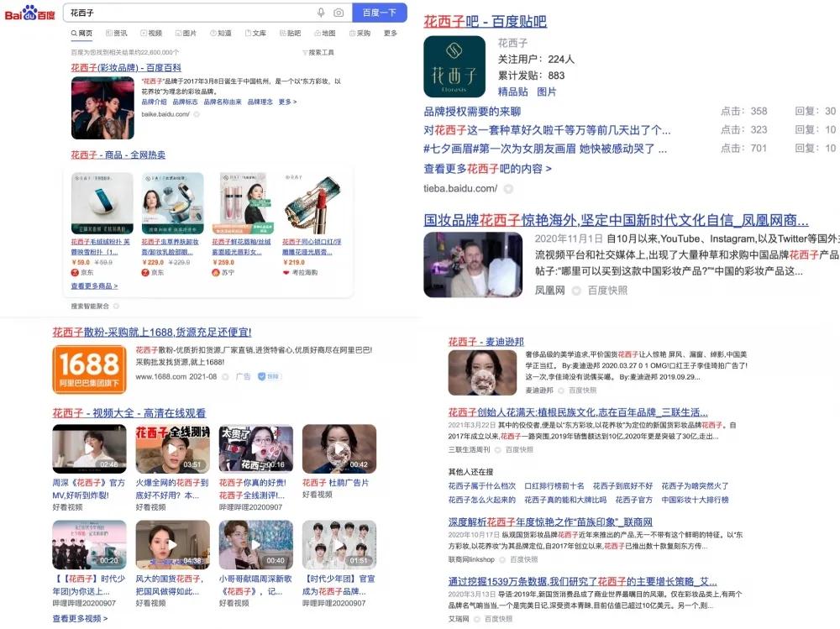Play the 04:38 国货花西子 video
This screenshot has width=840, height=629.
172,544
